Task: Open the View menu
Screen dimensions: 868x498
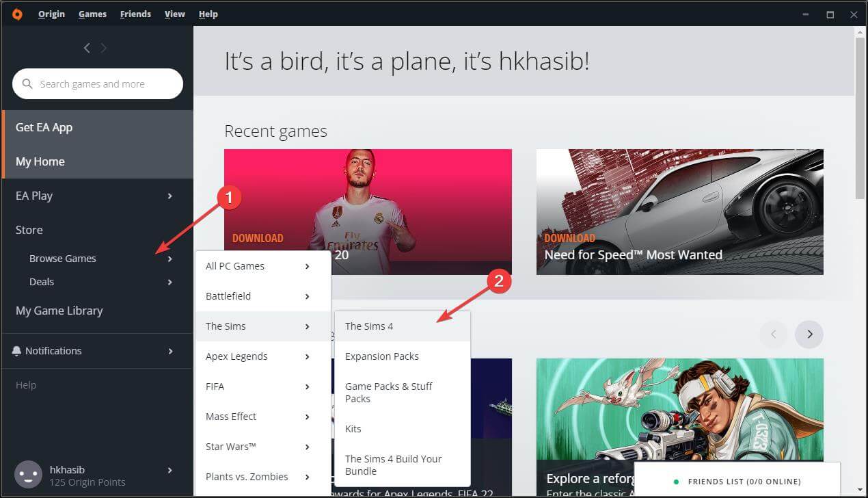Action: (174, 14)
